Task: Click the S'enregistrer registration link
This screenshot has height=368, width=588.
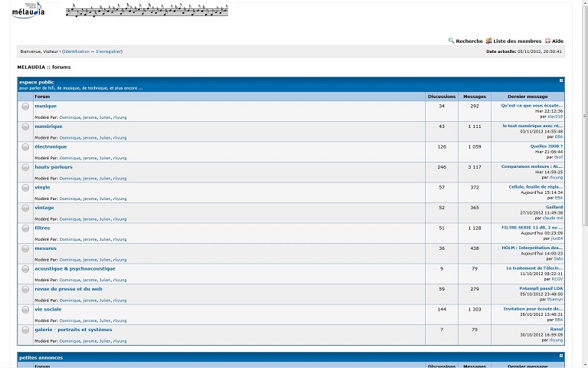Action: [108, 51]
